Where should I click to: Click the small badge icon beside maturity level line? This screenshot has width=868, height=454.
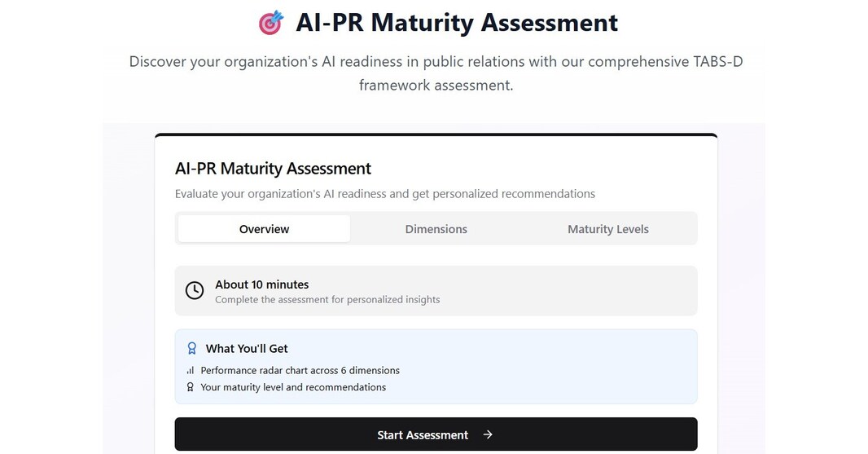click(x=191, y=387)
